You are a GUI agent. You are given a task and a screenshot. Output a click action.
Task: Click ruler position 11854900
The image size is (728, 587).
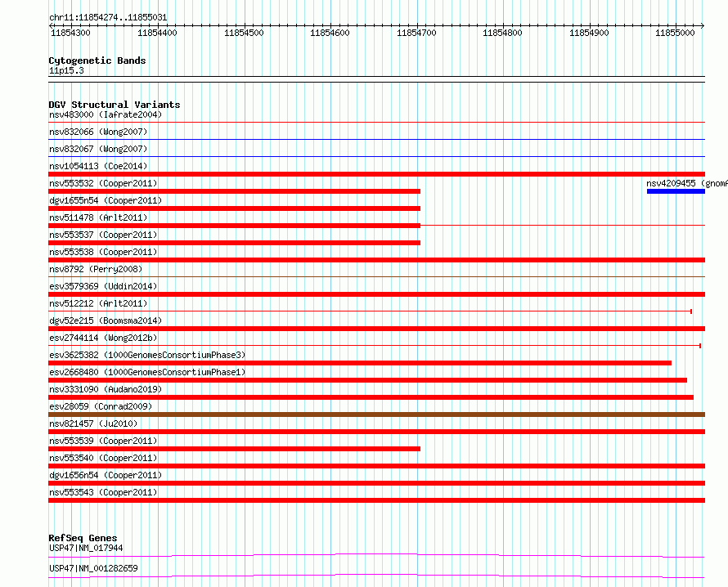click(589, 33)
